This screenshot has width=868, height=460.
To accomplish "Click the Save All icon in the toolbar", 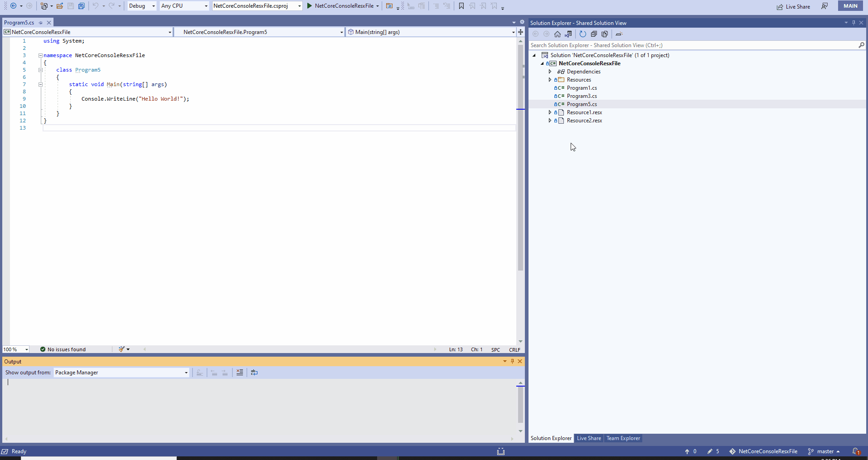I will click(x=82, y=6).
